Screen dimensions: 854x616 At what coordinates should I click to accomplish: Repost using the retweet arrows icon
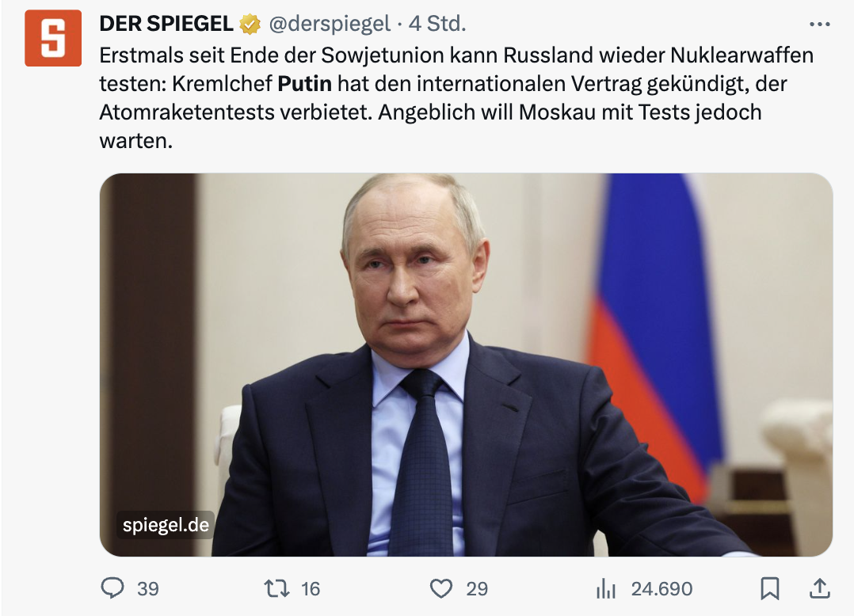pos(278,588)
